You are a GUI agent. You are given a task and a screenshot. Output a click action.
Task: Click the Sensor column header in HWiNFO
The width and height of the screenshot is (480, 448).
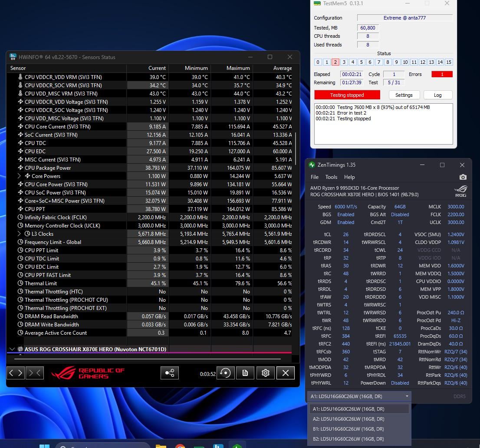pos(66,68)
